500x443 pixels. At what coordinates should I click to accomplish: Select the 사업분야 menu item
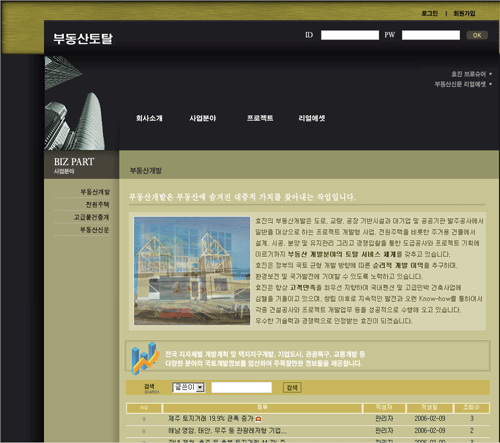tap(203, 118)
